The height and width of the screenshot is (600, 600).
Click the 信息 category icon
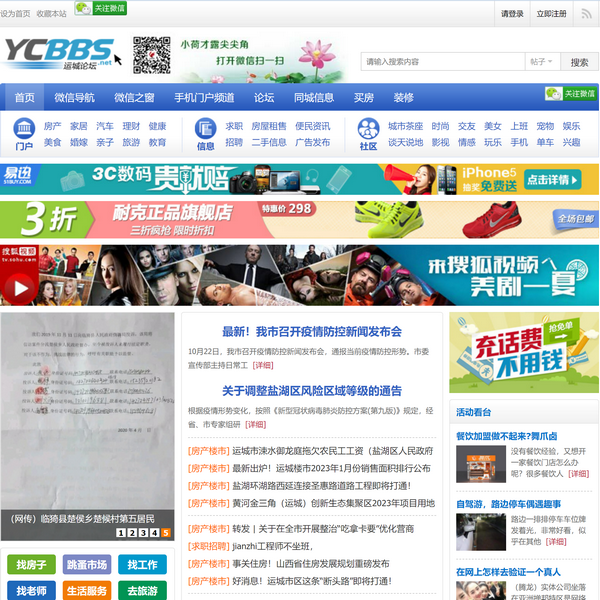coord(205,135)
